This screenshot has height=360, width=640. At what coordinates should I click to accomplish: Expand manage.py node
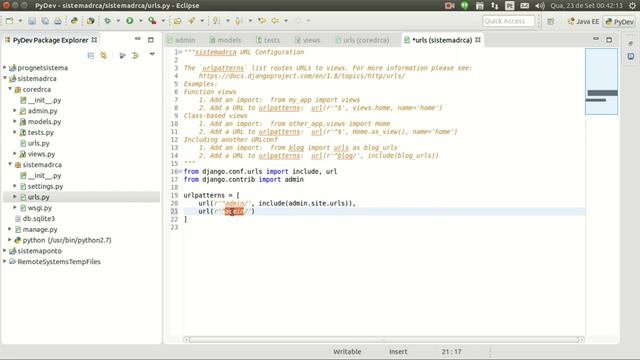click(x=10, y=229)
